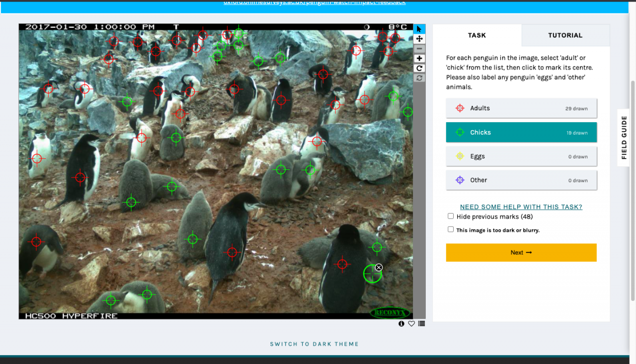
Task: Open the TUTORIAL tab
Action: 565,35
